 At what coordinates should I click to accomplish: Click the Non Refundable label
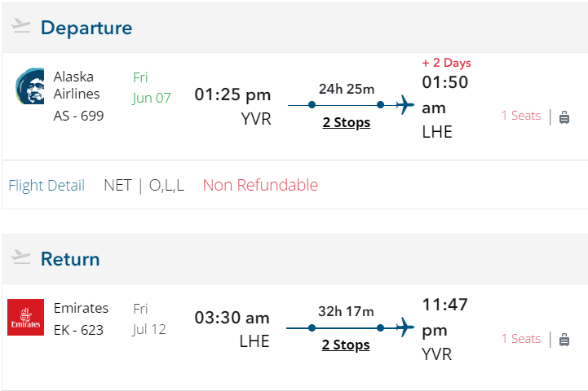coord(260,185)
